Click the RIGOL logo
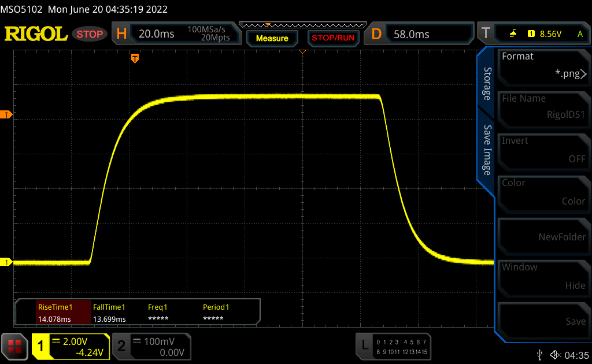 point(36,34)
